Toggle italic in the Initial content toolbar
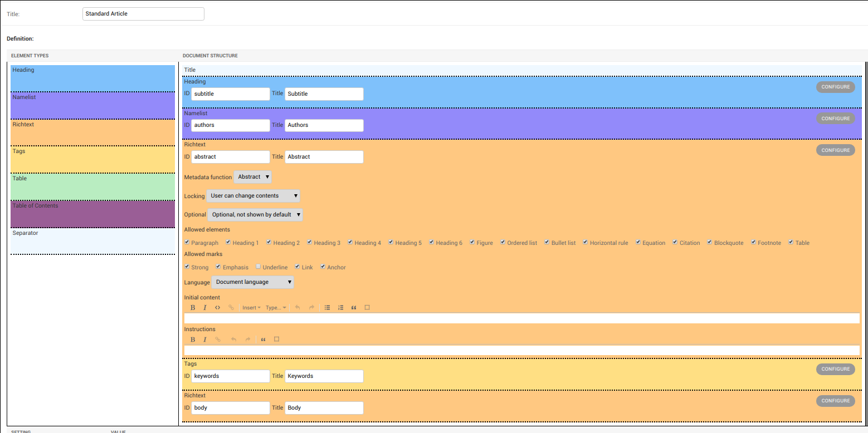The height and width of the screenshot is (433, 868). 204,307
